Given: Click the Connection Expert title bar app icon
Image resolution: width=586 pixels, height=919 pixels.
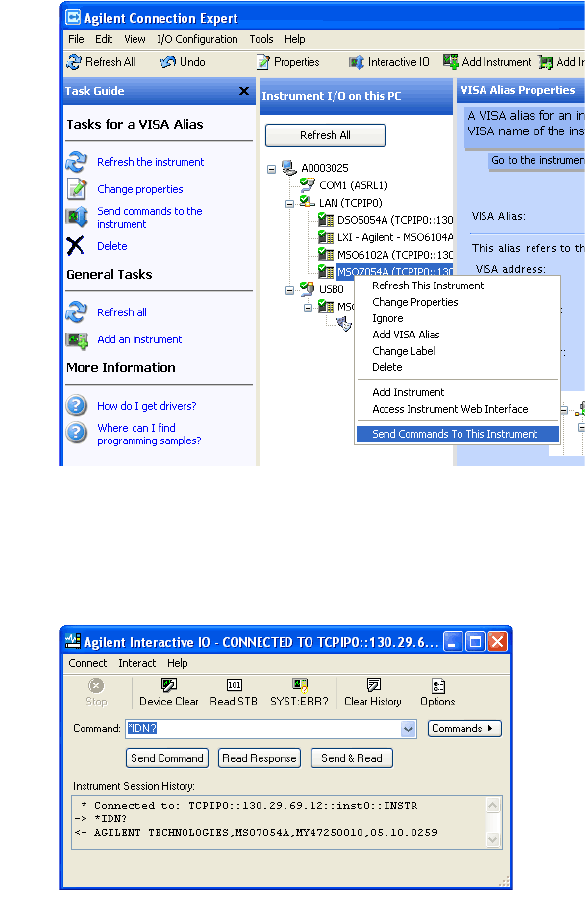Looking at the screenshot, I should [73, 17].
